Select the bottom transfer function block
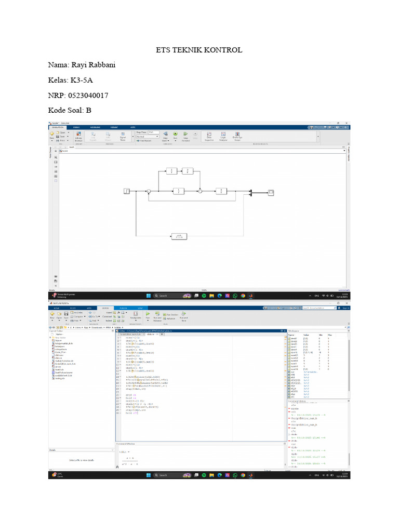 coord(179,236)
